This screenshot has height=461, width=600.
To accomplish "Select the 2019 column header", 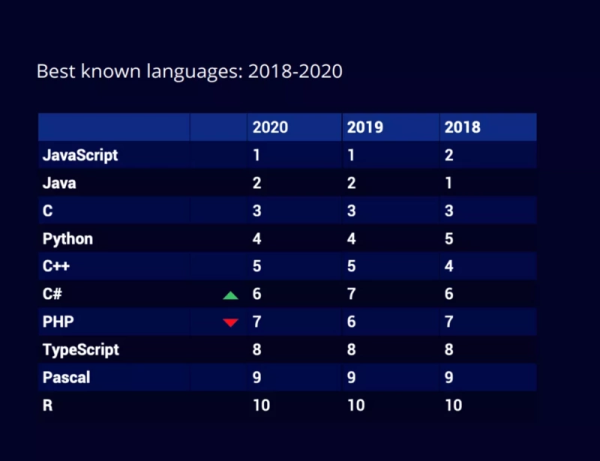I will 364,127.
